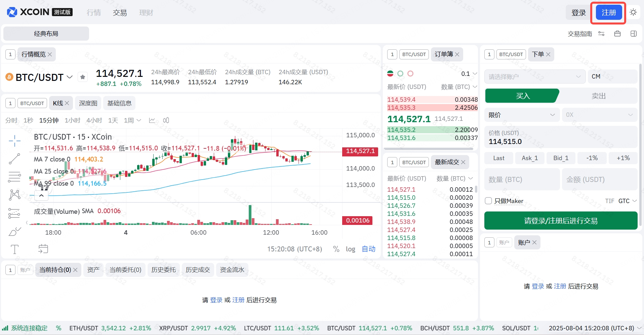The width and height of the screenshot is (644, 335).
Task: Click the favorite star next to BTC/USDT
Action: [x=83, y=77]
